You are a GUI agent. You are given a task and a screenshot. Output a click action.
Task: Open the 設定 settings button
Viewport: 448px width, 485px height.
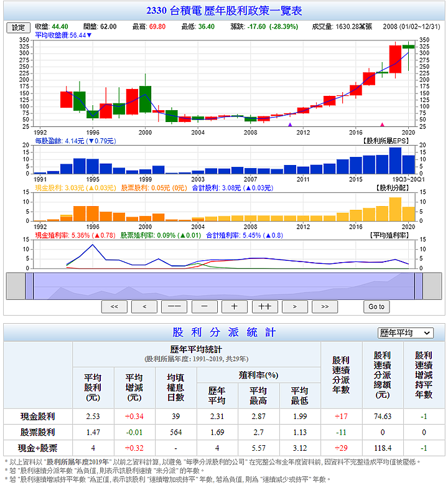click(18, 27)
